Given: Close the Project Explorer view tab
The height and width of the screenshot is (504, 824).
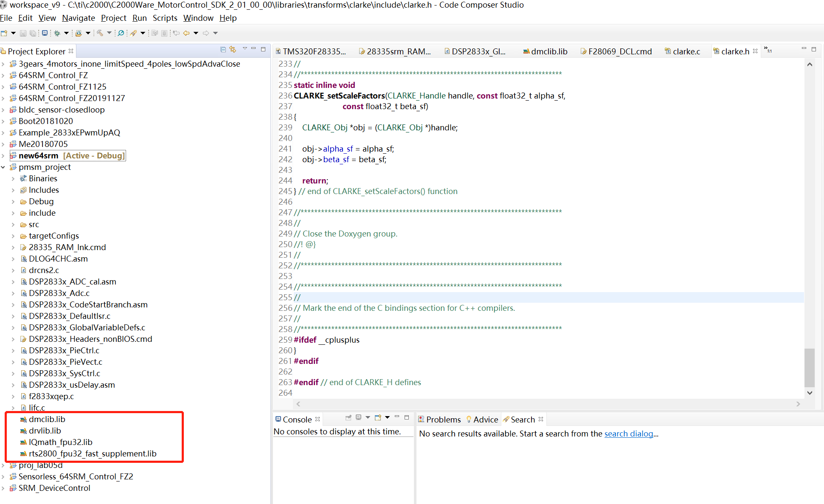Looking at the screenshot, I should coord(71,51).
